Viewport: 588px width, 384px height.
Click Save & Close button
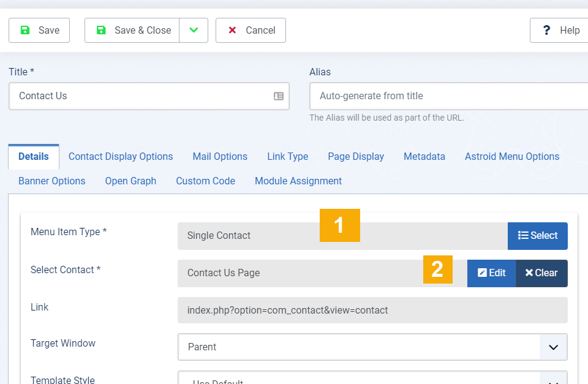tap(132, 31)
